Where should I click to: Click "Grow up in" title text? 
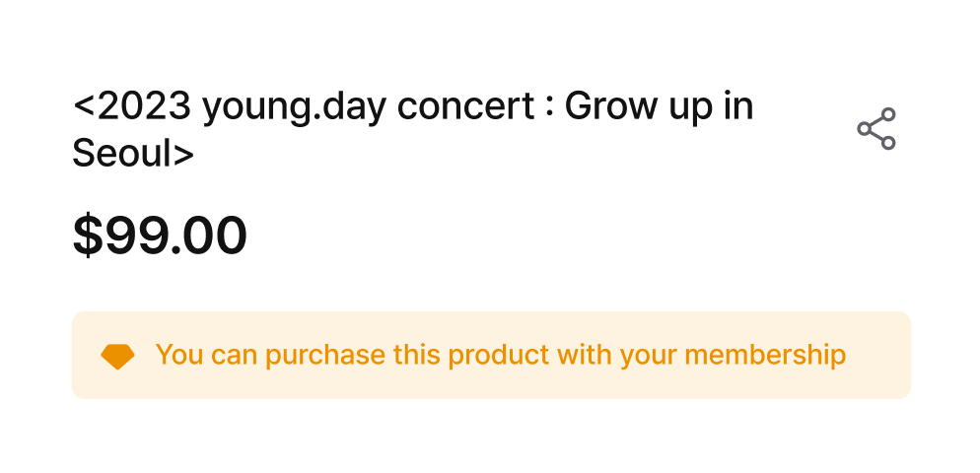click(x=659, y=108)
